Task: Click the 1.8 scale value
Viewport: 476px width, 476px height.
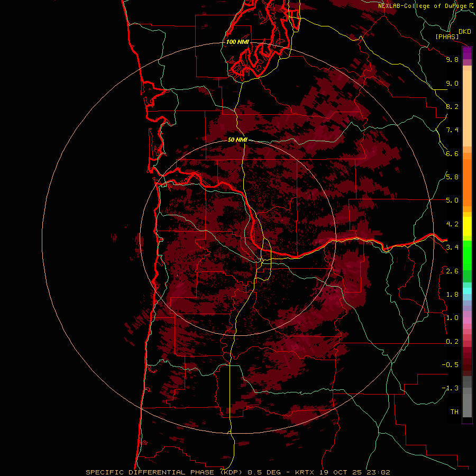Action: [x=452, y=295]
